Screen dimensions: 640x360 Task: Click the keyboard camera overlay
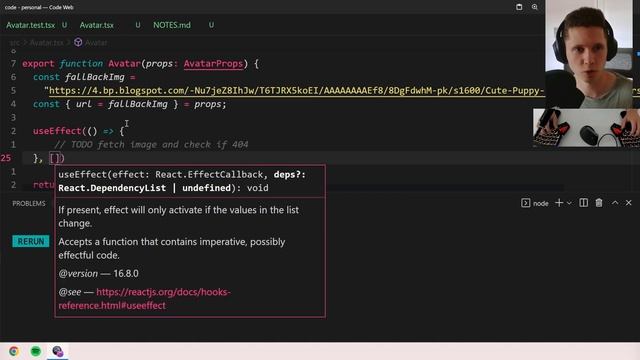(x=587, y=128)
